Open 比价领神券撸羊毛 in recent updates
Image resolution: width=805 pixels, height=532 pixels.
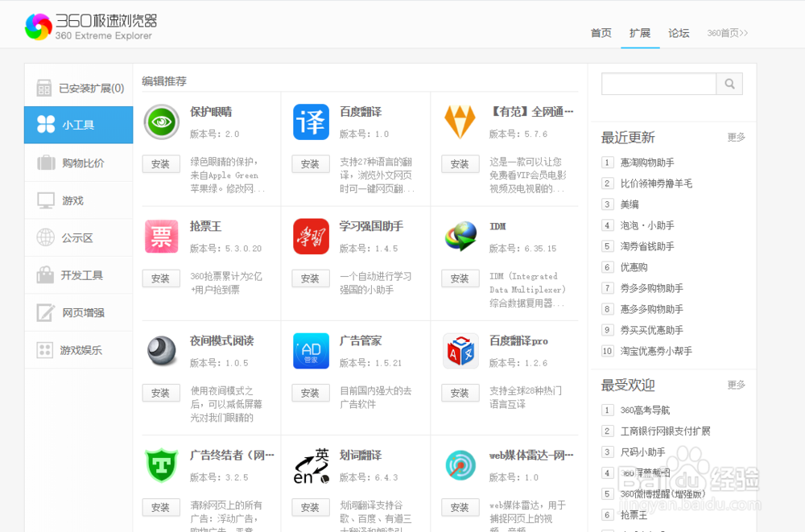(x=656, y=184)
